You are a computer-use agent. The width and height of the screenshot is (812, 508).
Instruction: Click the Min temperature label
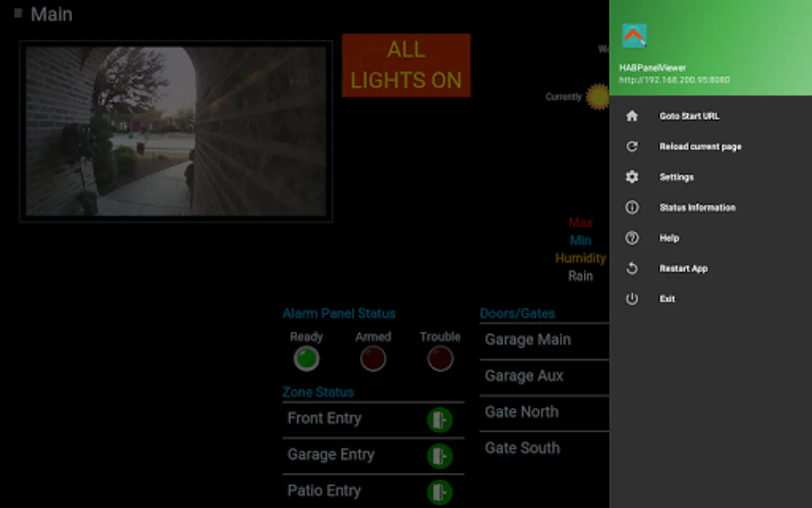click(x=580, y=240)
